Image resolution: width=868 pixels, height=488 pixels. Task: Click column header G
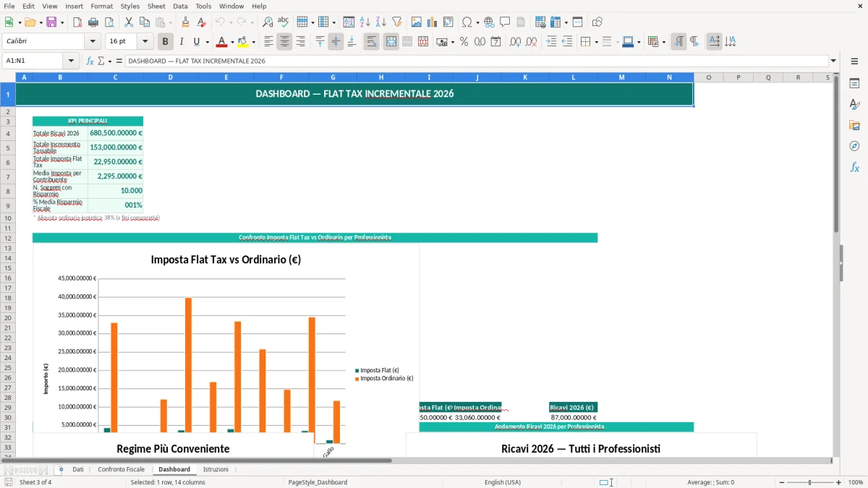pyautogui.click(x=333, y=77)
